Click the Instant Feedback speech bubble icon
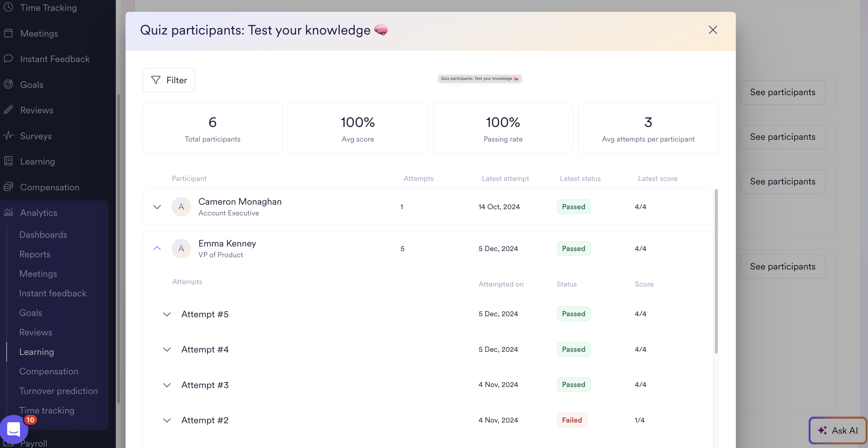Image resolution: width=868 pixels, height=448 pixels. pyautogui.click(x=8, y=59)
